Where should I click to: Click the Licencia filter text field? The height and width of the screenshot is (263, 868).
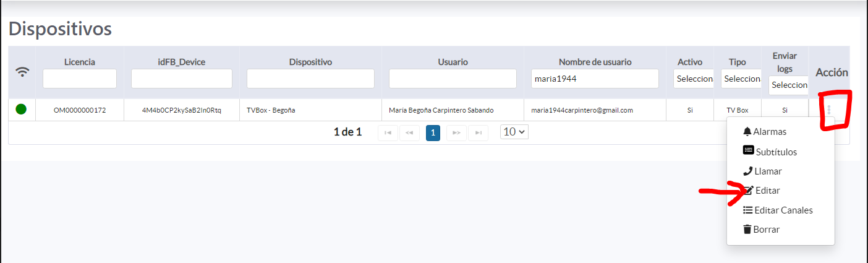click(80, 79)
